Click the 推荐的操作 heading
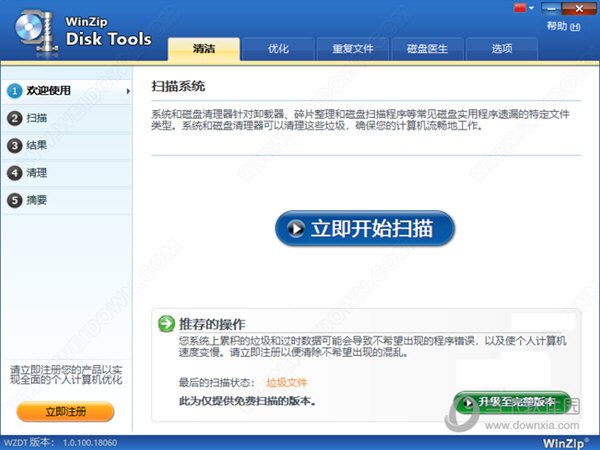Screen dimensions: 600x450 point(212,324)
